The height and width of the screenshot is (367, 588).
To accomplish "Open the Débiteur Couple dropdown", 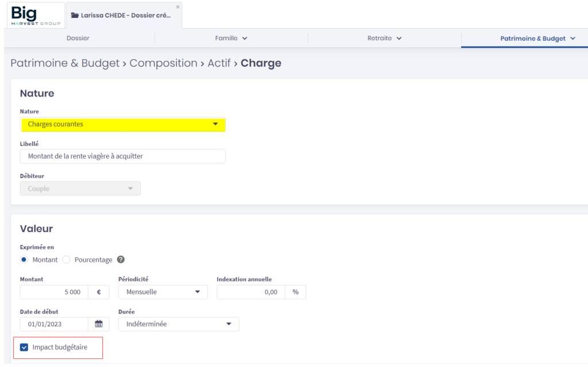I will click(x=80, y=188).
